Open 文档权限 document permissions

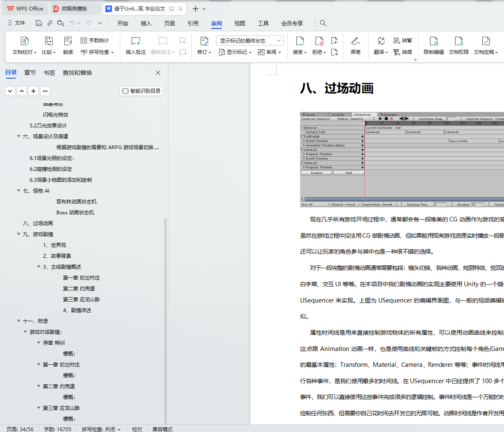click(459, 46)
